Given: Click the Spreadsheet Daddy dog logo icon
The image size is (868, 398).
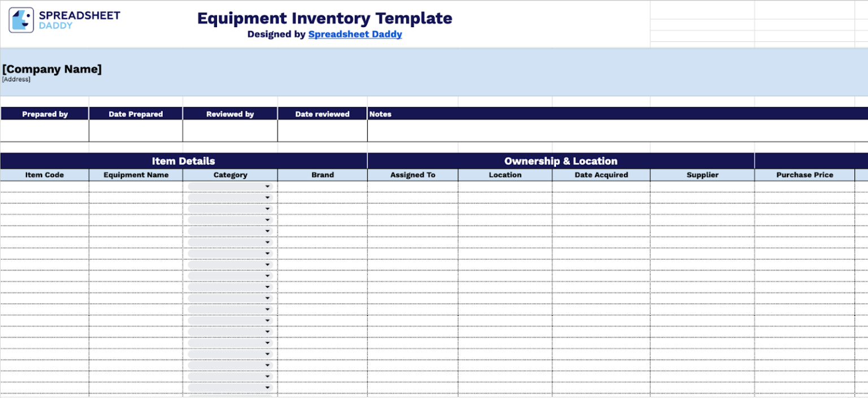Looking at the screenshot, I should 20,19.
